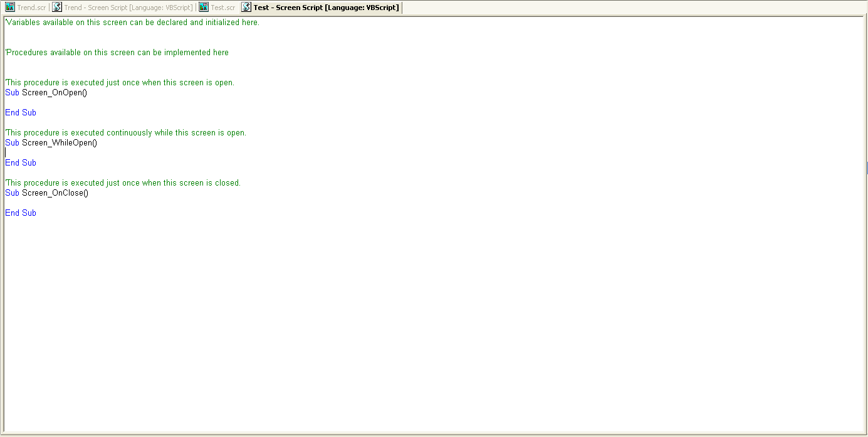
Task: Click the 'executed just once when this screen is open' comment
Action: click(120, 83)
